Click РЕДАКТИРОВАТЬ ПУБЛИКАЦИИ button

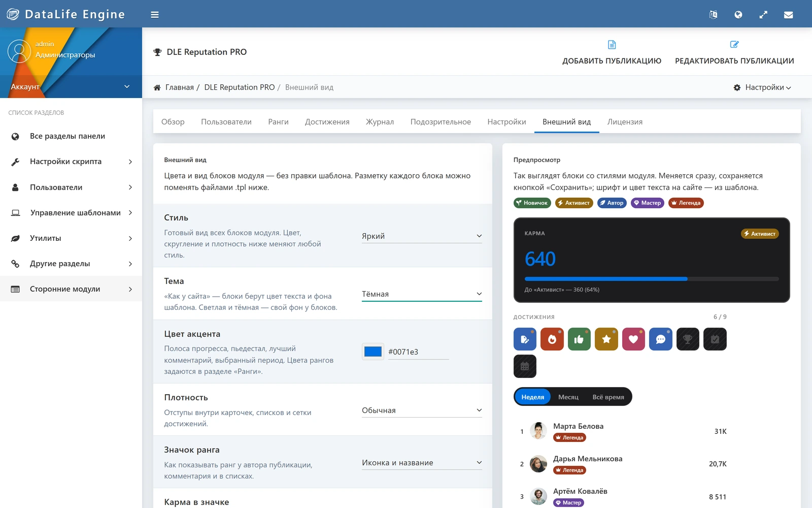tap(734, 53)
